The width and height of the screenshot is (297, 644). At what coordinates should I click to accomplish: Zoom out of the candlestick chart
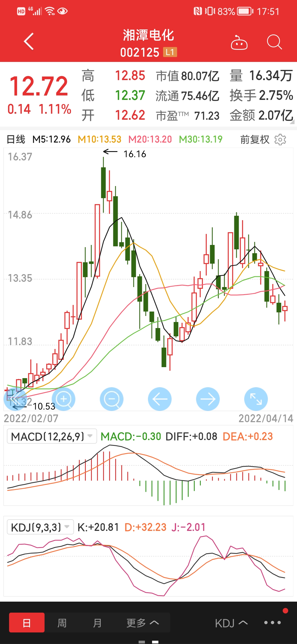pyautogui.click(x=112, y=399)
